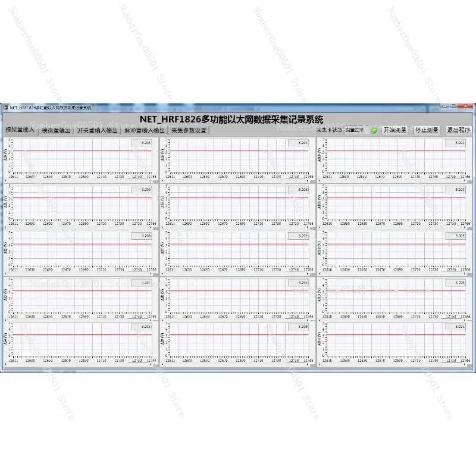Click the AI12 chart value display
476x476 pixels.
coord(455,236)
